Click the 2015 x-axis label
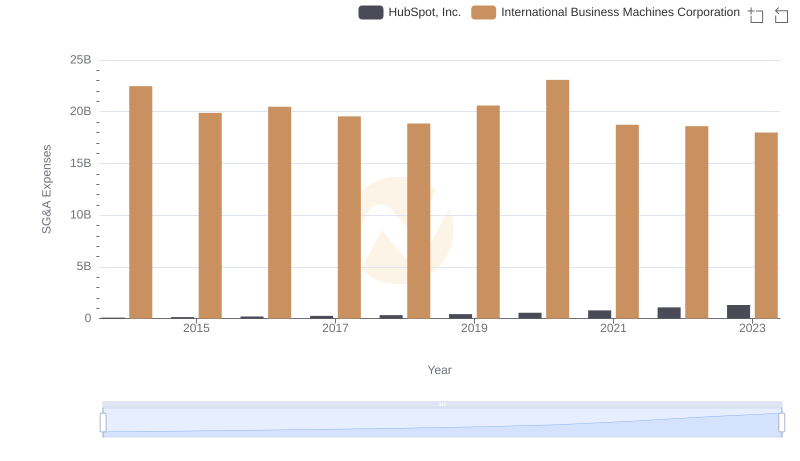Viewport: 800px width, 461px height. [196, 328]
